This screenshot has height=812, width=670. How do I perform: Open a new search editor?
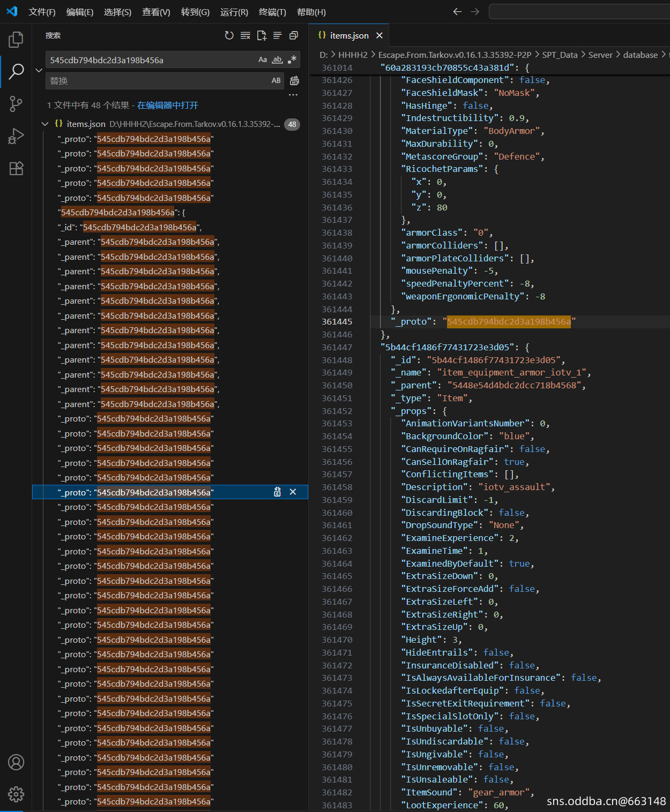pyautogui.click(x=262, y=35)
